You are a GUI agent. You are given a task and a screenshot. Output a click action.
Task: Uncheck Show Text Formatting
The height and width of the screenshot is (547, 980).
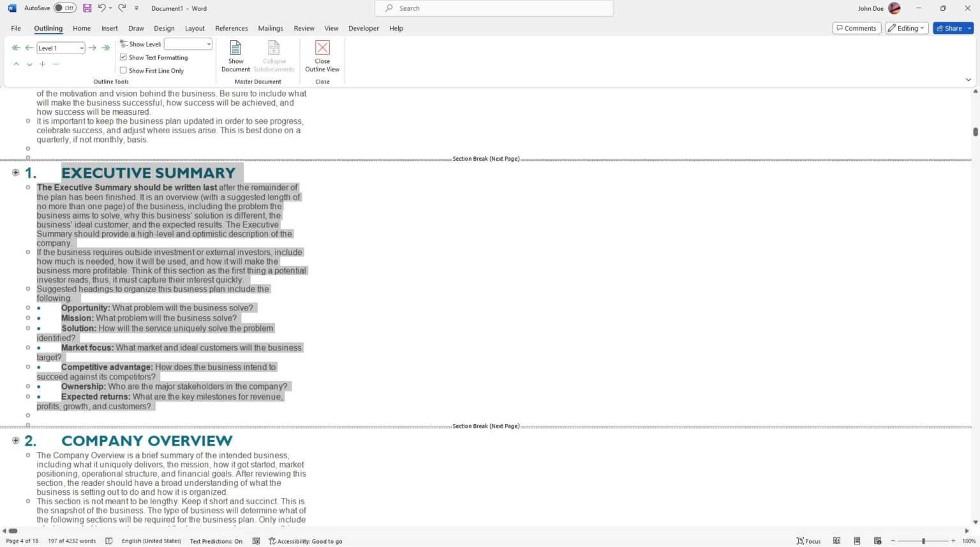point(123,57)
